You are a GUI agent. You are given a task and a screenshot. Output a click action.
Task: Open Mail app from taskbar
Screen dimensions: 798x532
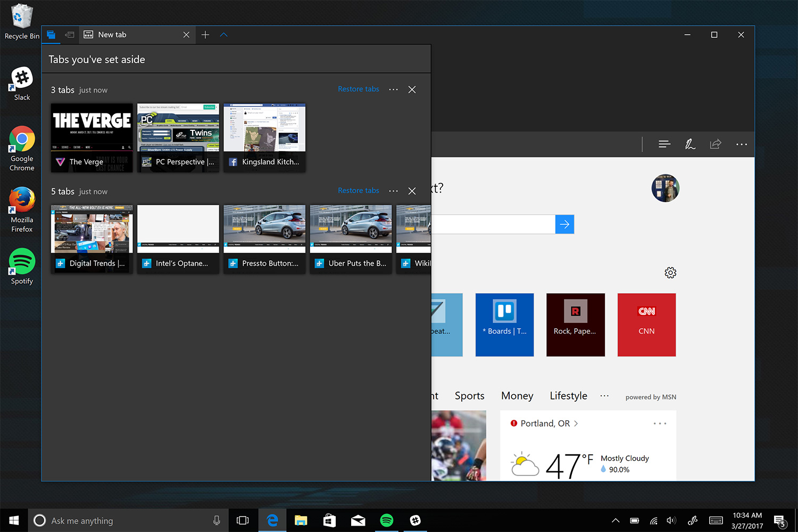358,520
